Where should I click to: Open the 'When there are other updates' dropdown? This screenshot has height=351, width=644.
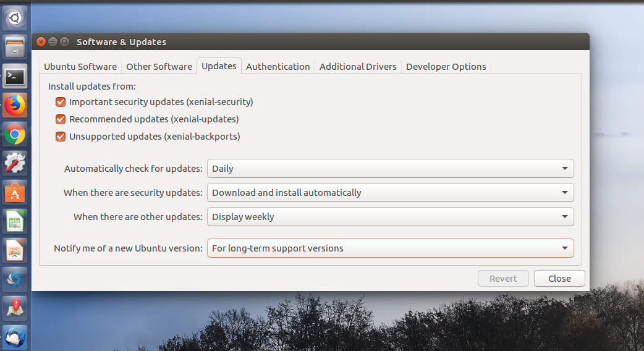[x=390, y=217]
